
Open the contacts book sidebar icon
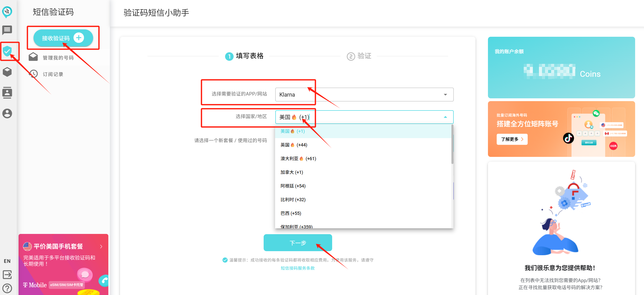7,93
